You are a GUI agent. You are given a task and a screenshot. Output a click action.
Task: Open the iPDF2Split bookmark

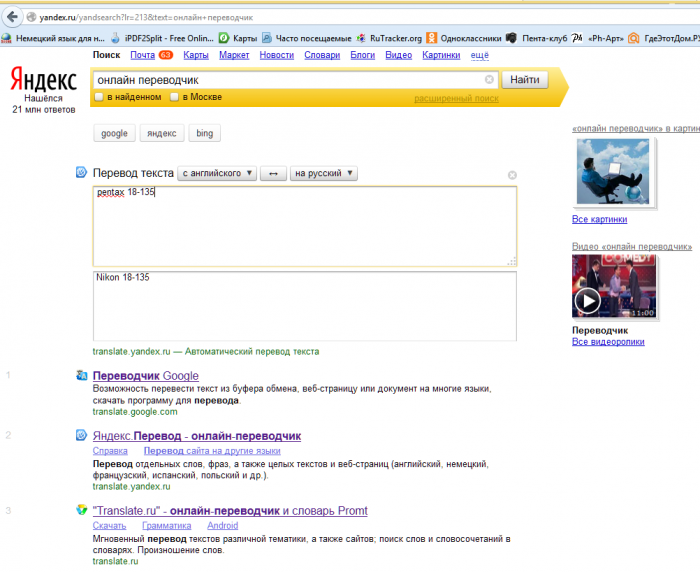coord(162,38)
